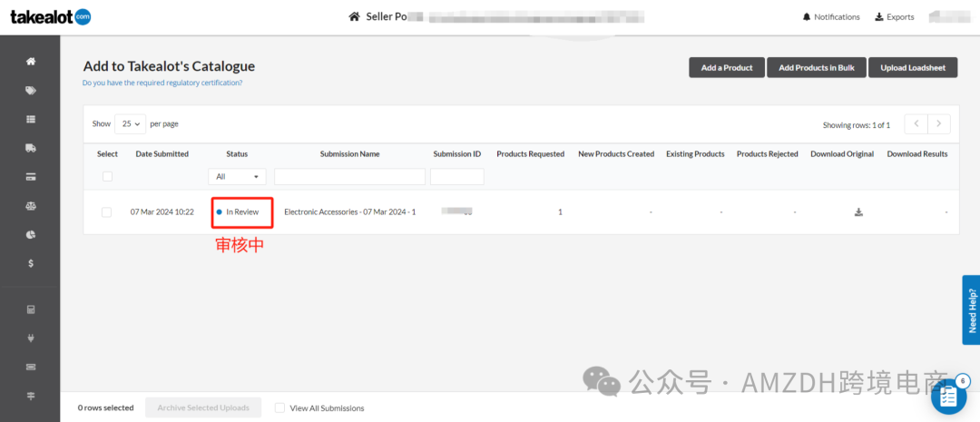Image resolution: width=980 pixels, height=422 pixels.
Task: Open the calculator icon in sidebar
Action: [x=30, y=309]
